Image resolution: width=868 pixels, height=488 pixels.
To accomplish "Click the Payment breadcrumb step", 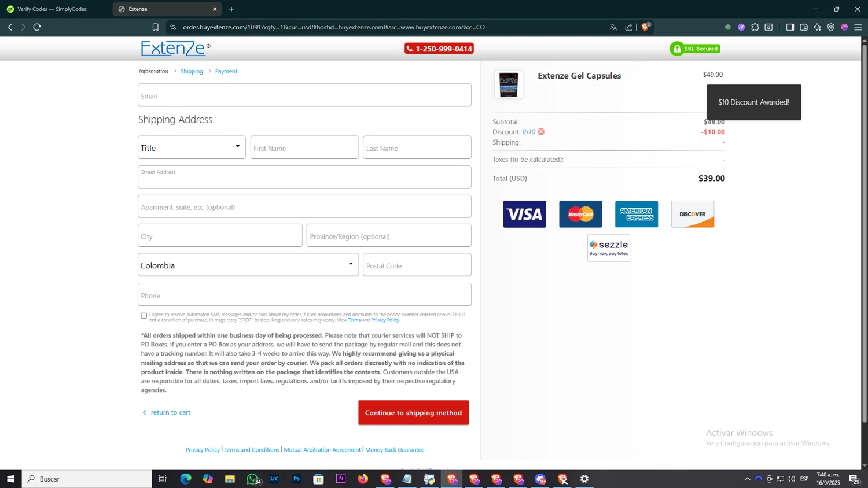I will [x=226, y=71].
